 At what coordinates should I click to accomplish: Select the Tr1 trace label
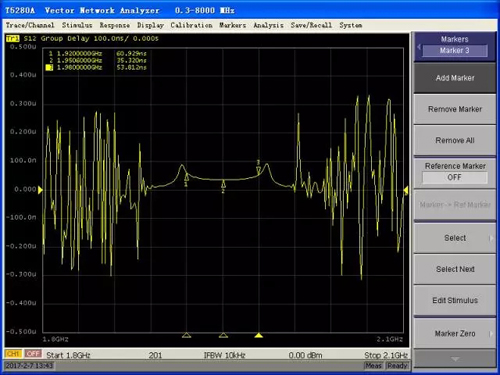pyautogui.click(x=13, y=39)
